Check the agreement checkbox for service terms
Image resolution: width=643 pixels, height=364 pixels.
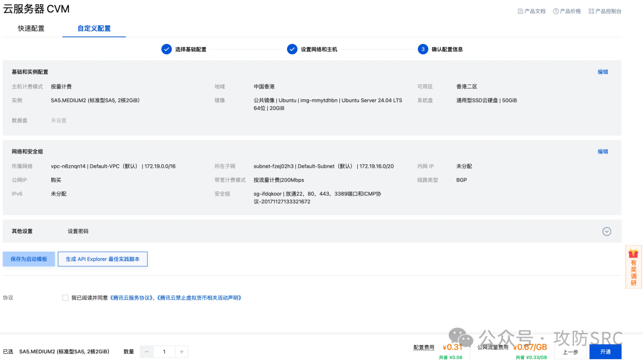(x=65, y=298)
